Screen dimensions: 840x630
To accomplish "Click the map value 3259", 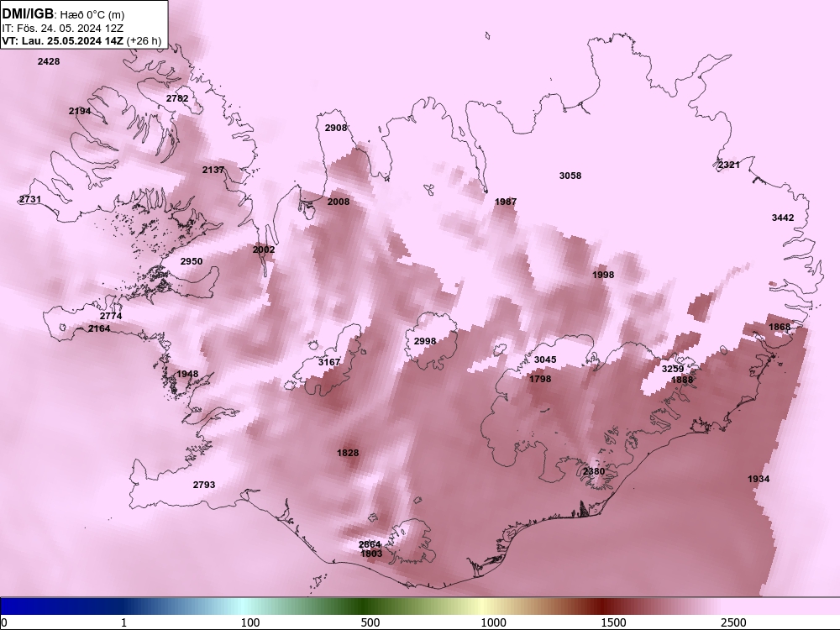I will [x=673, y=369].
